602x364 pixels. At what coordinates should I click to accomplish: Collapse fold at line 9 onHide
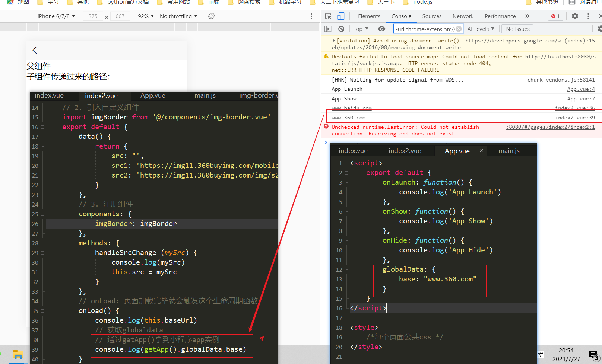(346, 240)
